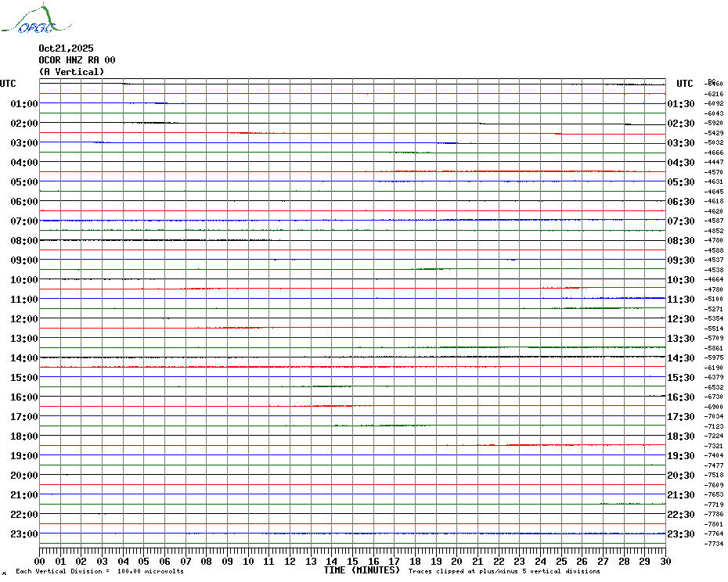Click the minute 15 tick label on bottom axis
The height and width of the screenshot is (582, 728).
[x=353, y=562]
